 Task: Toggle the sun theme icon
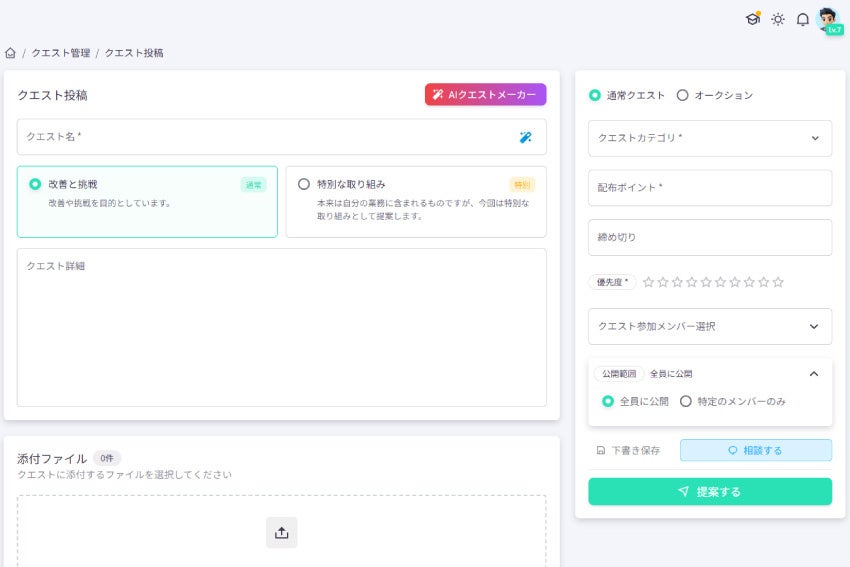tap(778, 20)
